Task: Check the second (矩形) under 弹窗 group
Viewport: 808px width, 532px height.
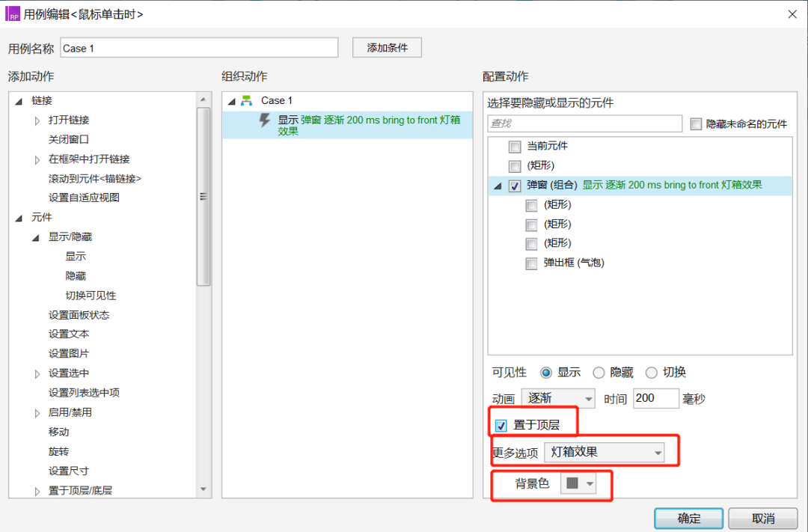Action: 530,224
